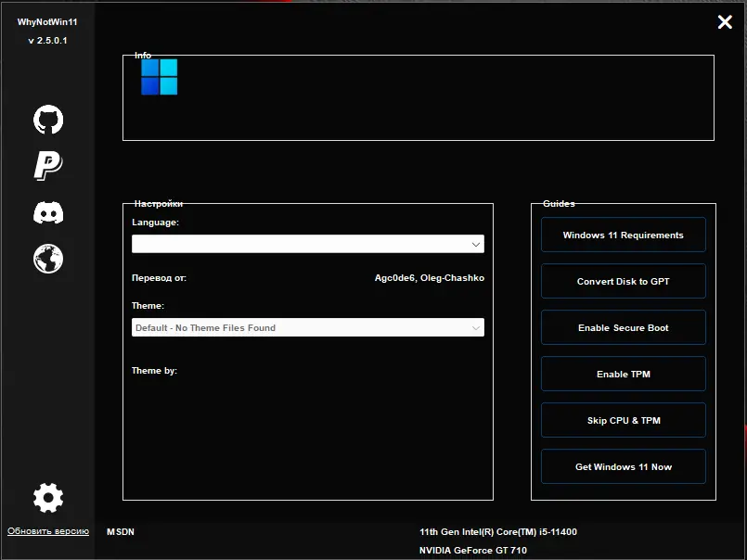Open Windows 11 Requirements guide
The height and width of the screenshot is (560, 747).
tap(624, 235)
